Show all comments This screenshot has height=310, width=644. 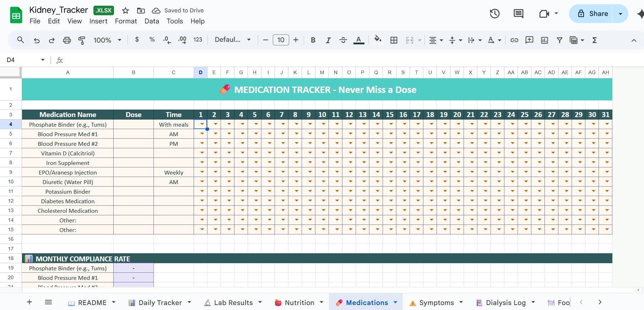pyautogui.click(x=519, y=14)
